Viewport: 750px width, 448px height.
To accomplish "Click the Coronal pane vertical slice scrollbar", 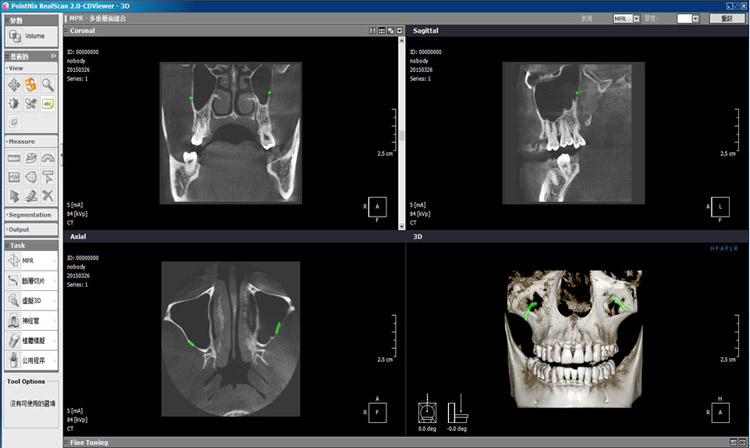I will (401, 133).
